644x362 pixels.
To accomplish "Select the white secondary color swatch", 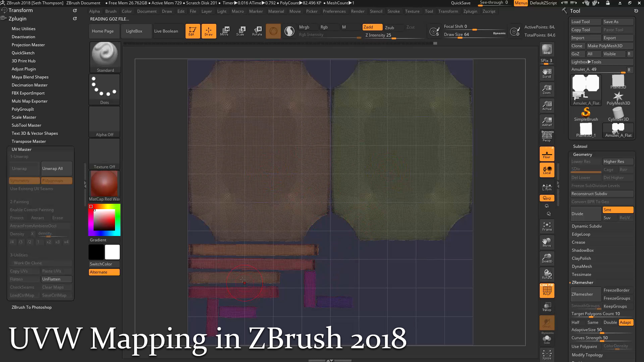I will point(112,252).
